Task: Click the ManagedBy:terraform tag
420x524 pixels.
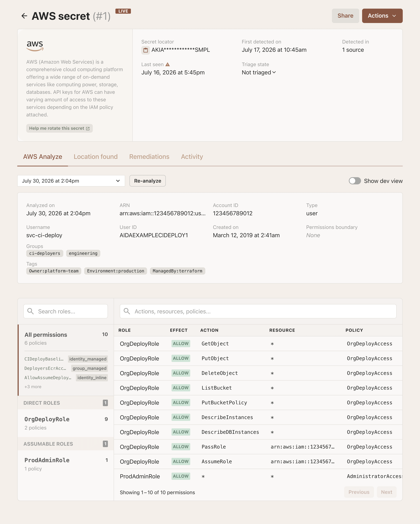Action: [x=178, y=271]
